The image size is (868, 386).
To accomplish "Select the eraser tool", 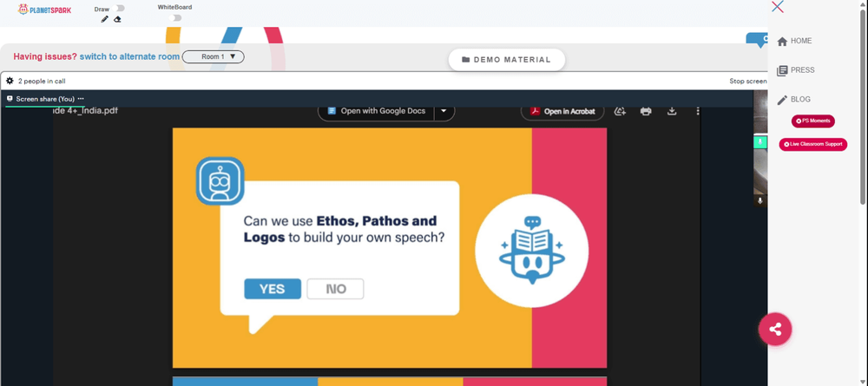I will point(117,19).
